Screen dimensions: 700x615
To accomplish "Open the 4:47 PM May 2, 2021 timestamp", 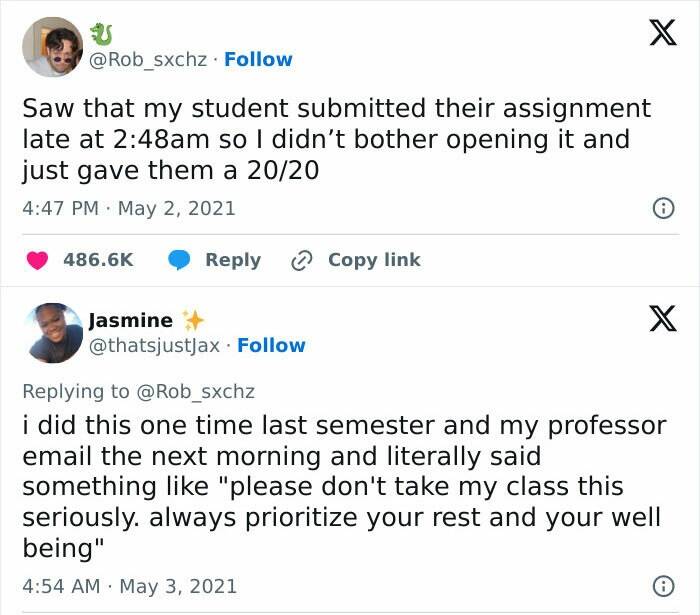I will pos(128,209).
